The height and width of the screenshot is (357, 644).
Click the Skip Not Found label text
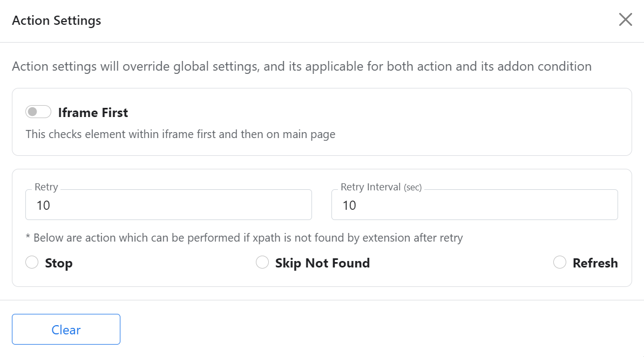322,263
